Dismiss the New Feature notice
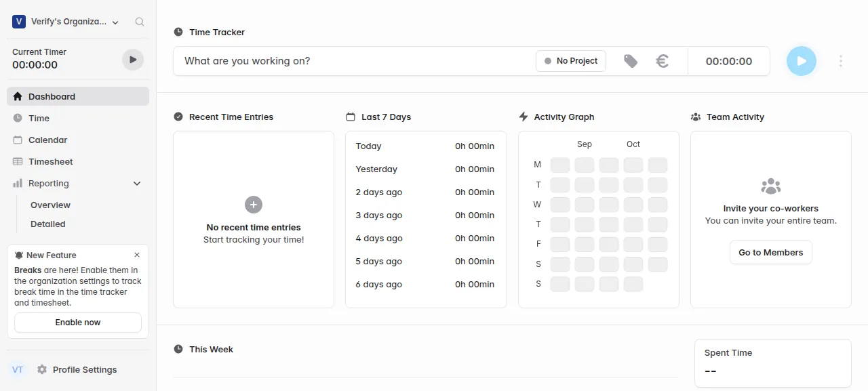Viewport: 868px width, 391px height. pyautogui.click(x=137, y=255)
